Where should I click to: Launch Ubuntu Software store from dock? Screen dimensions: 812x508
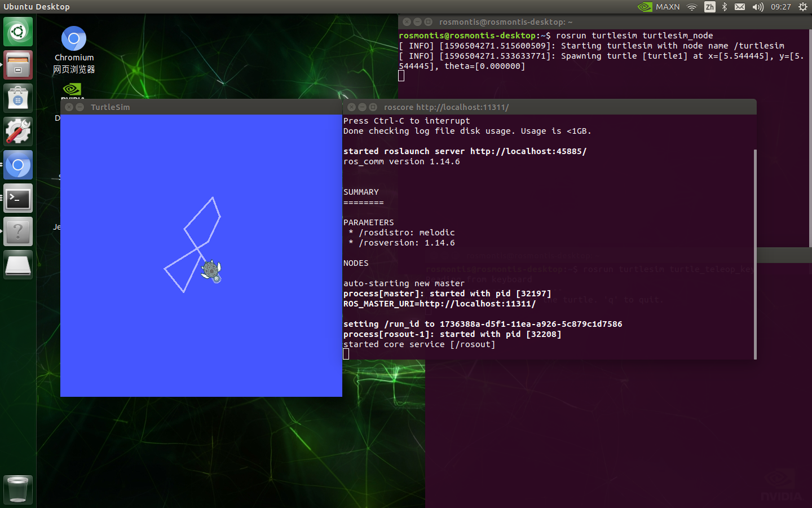point(18,98)
